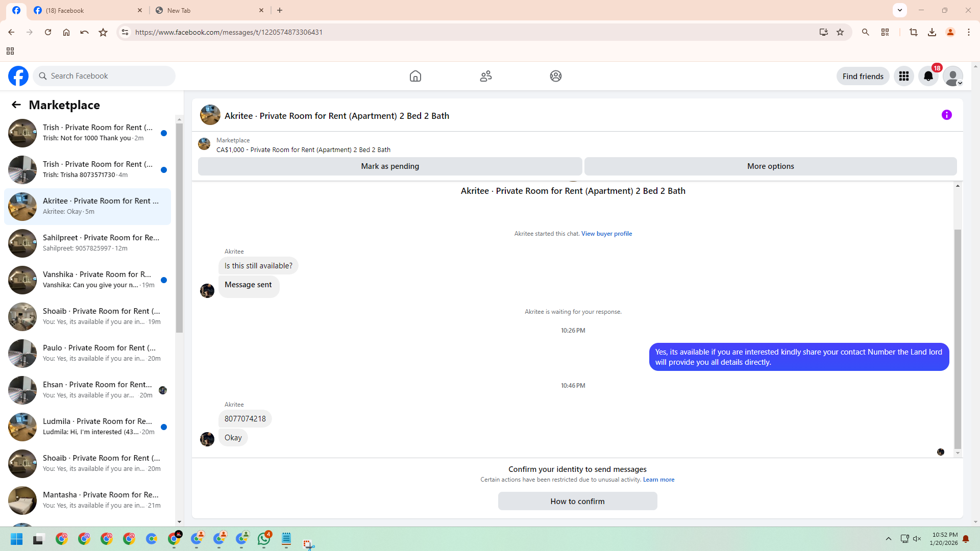Click the 'Is this still available?' message
This screenshot has height=551, width=980.
pos(258,266)
